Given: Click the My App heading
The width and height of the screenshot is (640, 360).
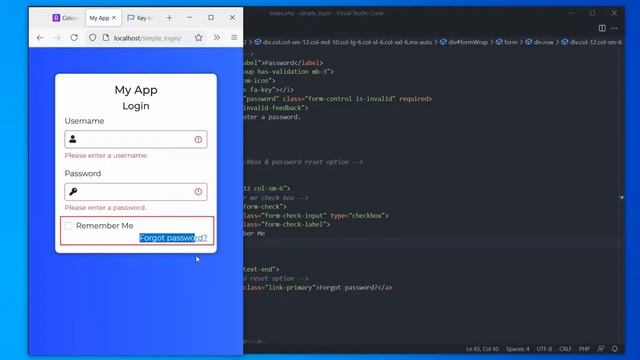Looking at the screenshot, I should point(136,90).
